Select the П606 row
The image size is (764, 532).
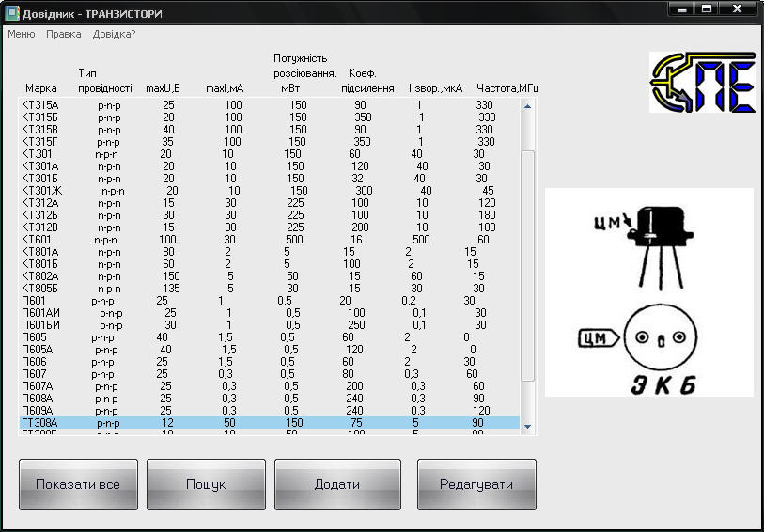(x=270, y=362)
